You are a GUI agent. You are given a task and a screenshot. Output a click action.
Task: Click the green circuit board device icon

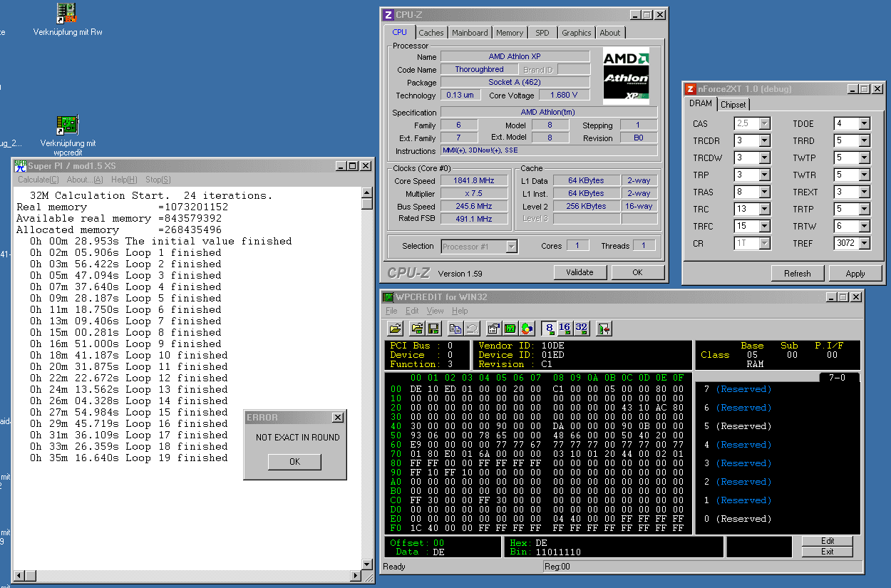coord(510,329)
